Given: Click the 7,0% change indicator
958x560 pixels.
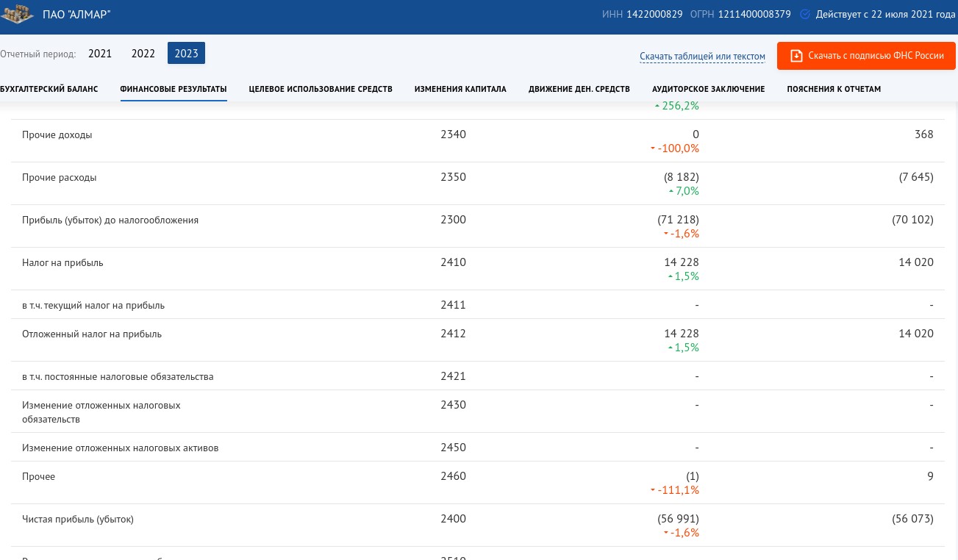Looking at the screenshot, I should (684, 191).
